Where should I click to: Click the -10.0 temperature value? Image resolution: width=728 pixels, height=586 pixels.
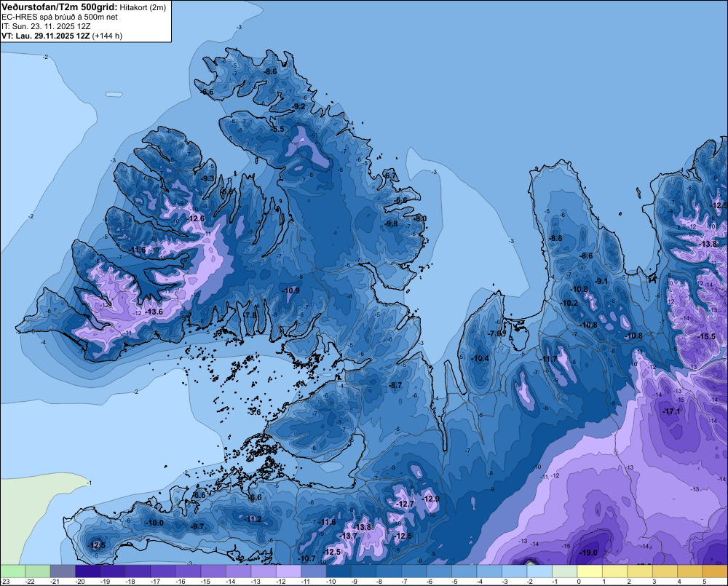click(154, 523)
